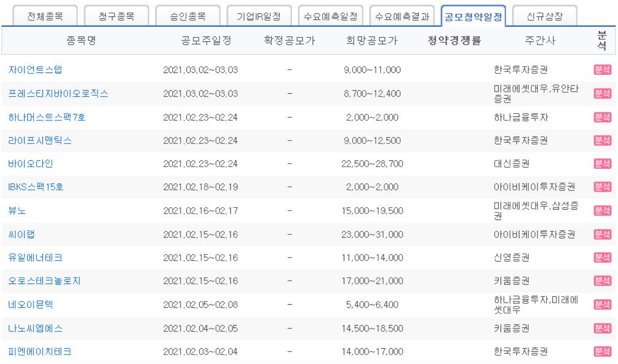Select the 수요예측결과 tab
This screenshot has width=618, height=364.
click(402, 17)
